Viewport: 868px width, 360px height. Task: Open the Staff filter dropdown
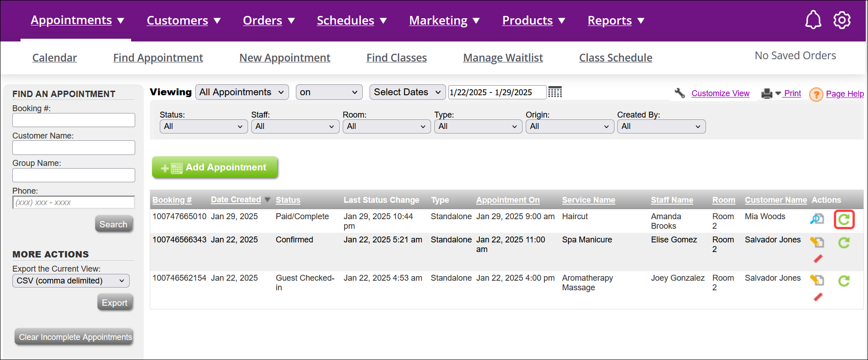click(295, 126)
